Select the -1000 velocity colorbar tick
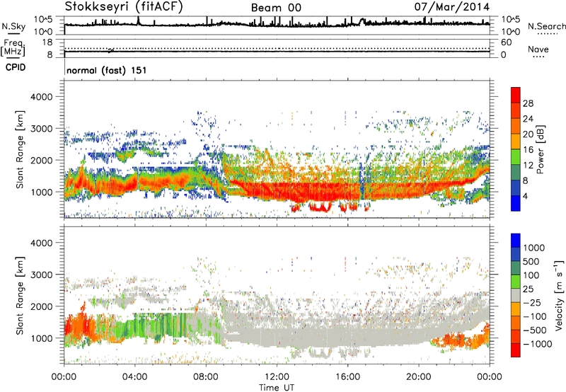 tap(537, 344)
